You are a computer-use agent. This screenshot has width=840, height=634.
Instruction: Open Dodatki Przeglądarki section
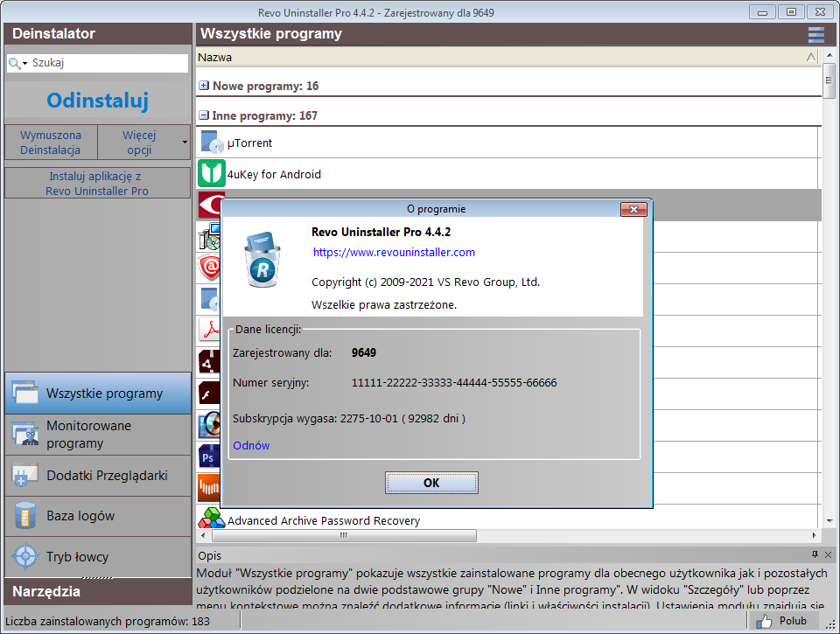98,476
